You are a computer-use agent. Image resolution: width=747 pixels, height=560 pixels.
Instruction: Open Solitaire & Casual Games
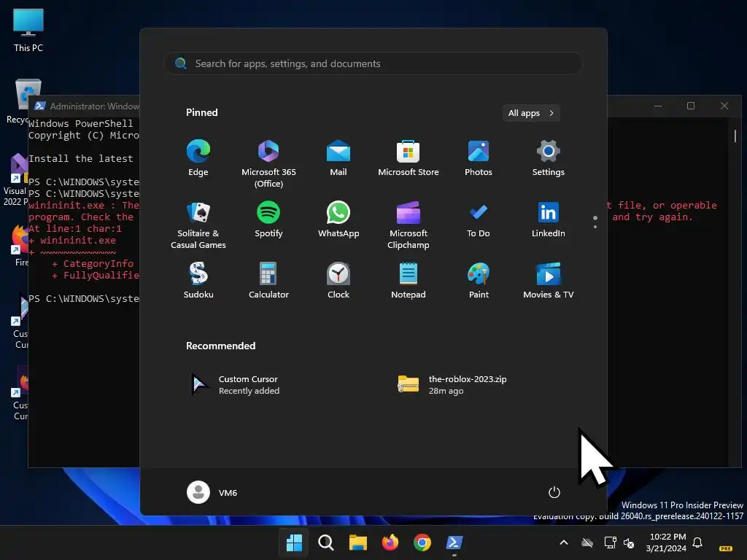click(198, 226)
